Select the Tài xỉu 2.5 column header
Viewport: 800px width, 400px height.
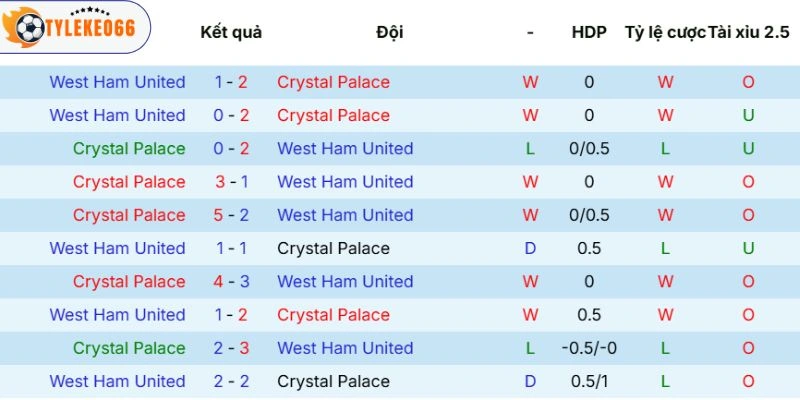click(x=750, y=32)
